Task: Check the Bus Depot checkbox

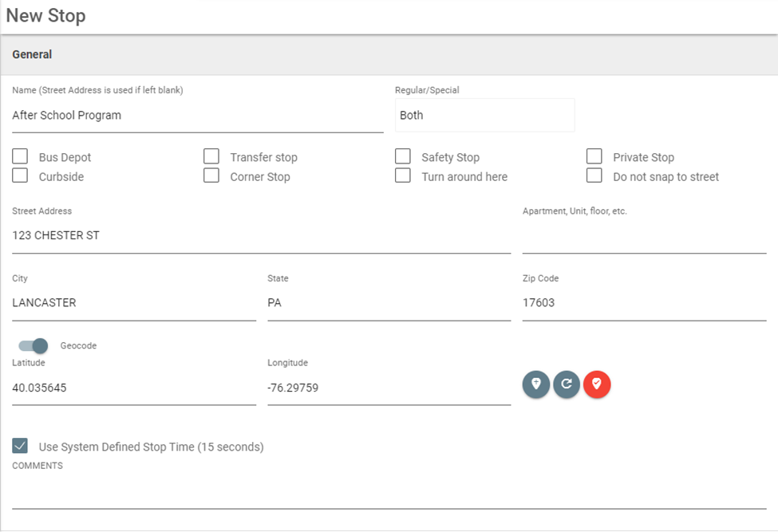Action: pos(20,156)
